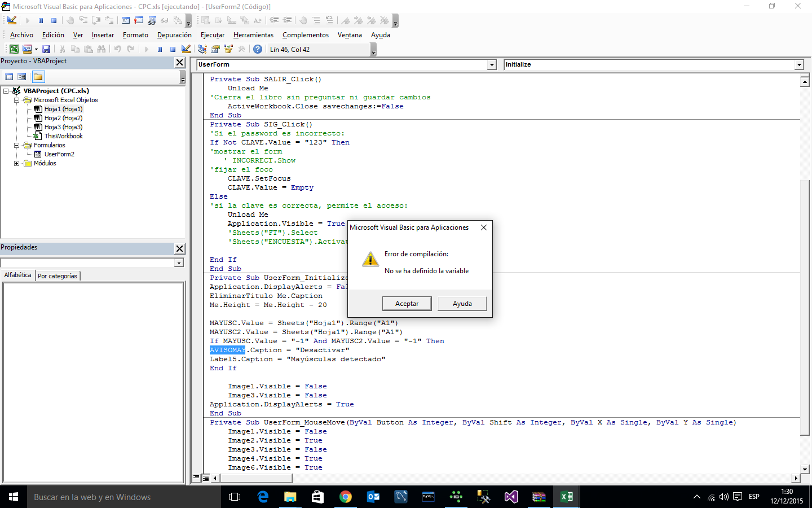The height and width of the screenshot is (508, 812).
Task: Open Edit toolbar options arrow
Action: [395, 21]
